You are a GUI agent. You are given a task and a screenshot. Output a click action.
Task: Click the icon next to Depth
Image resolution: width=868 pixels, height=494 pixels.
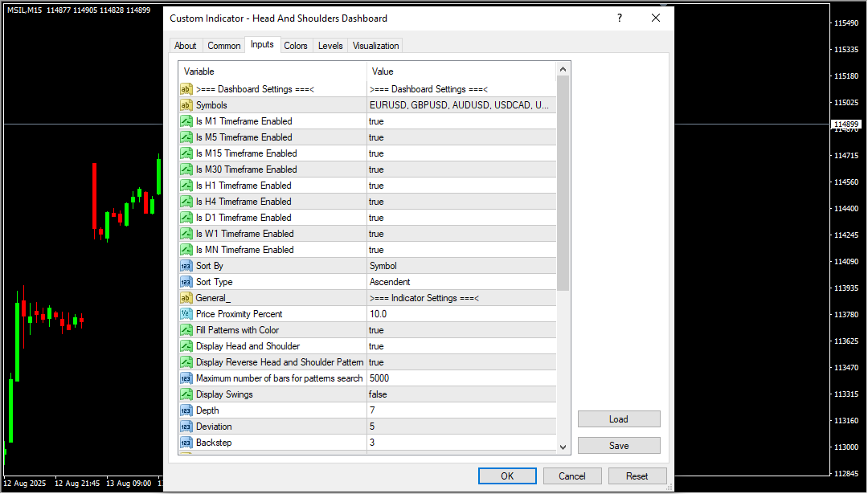[186, 410]
